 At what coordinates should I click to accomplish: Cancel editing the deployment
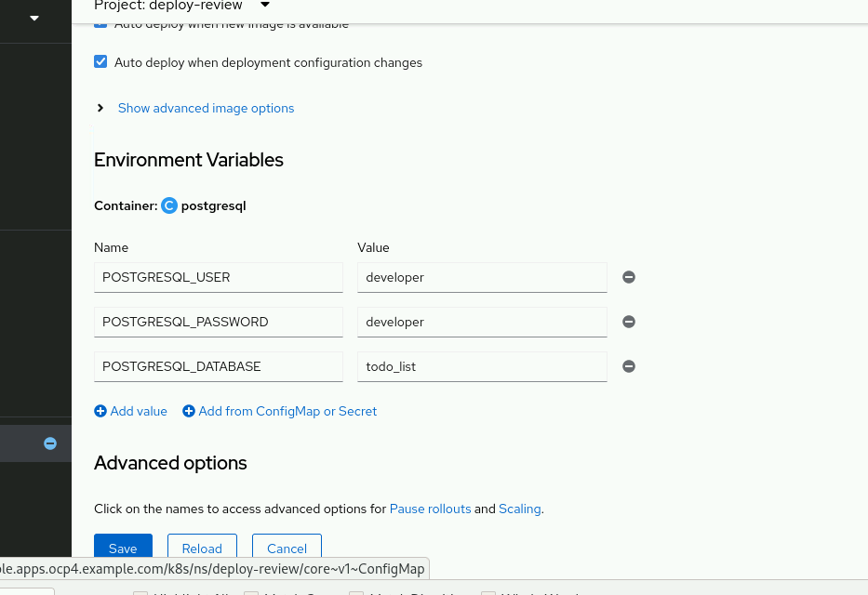click(287, 548)
